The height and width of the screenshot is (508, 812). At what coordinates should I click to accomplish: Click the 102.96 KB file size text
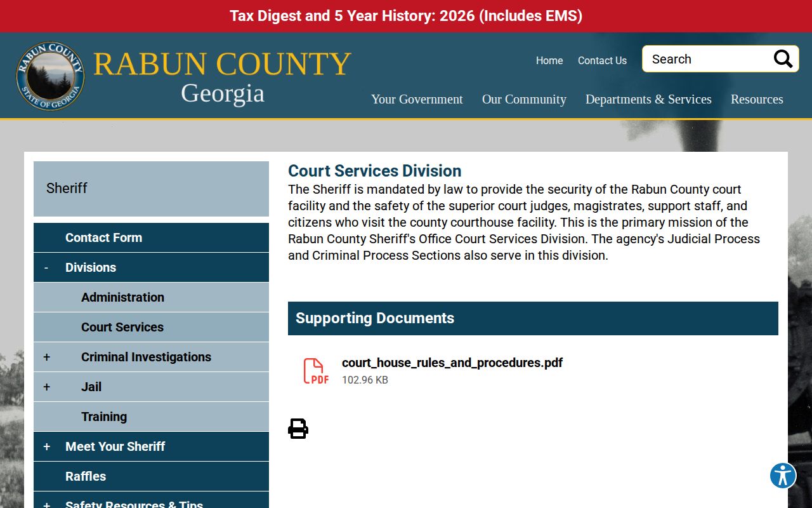pos(365,380)
